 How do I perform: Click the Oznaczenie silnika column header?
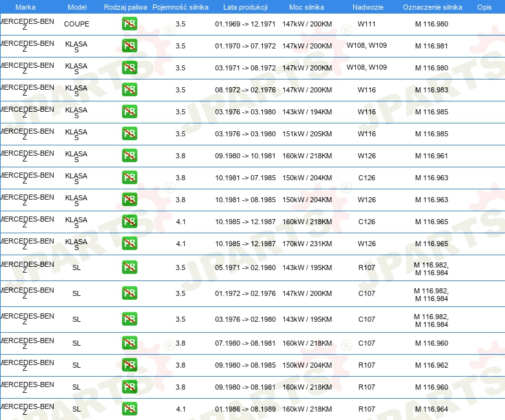pyautogui.click(x=433, y=7)
